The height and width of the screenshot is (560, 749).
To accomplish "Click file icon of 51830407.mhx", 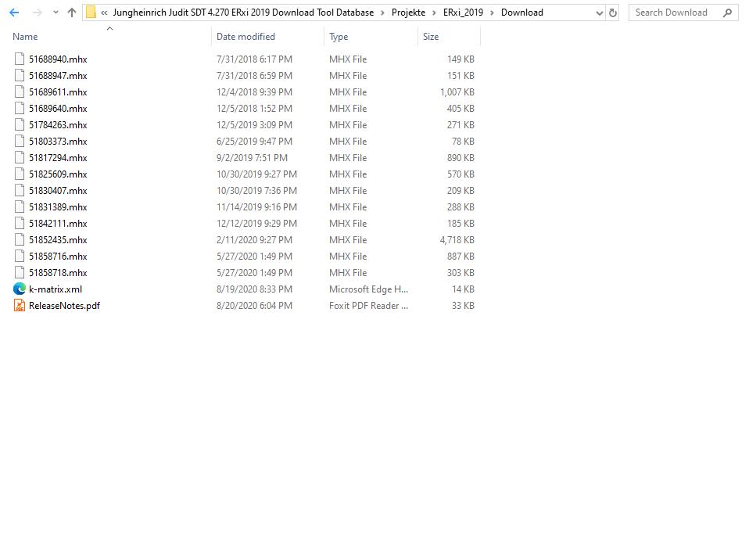I will point(19,190).
